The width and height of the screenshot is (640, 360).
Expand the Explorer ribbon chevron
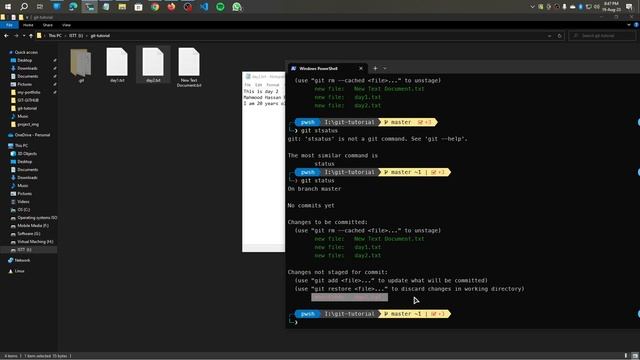point(629,25)
